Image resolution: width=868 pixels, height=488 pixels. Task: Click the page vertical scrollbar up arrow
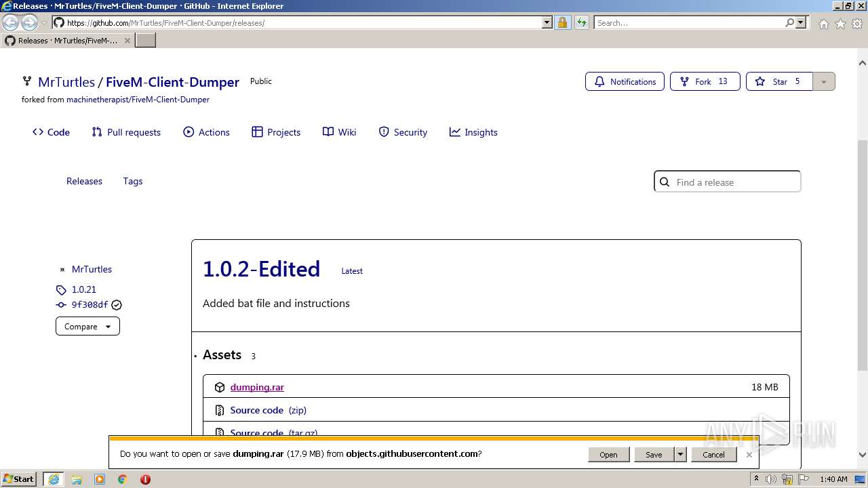pos(863,63)
